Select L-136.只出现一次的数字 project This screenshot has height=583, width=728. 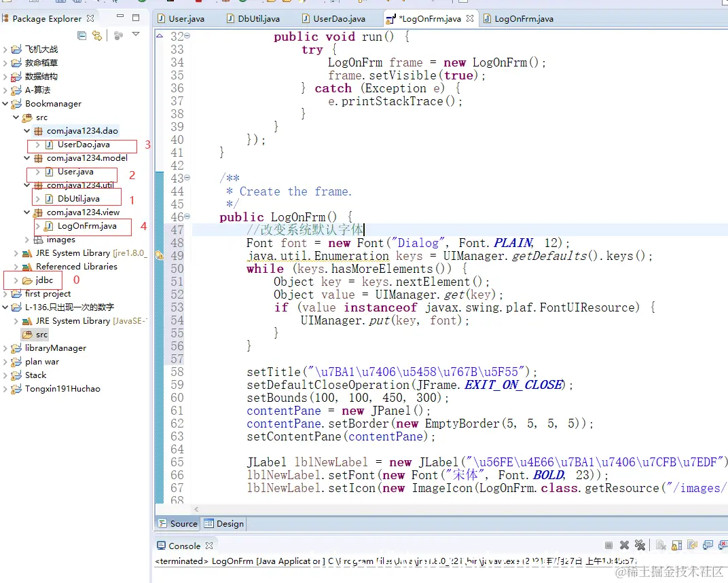tap(69, 307)
